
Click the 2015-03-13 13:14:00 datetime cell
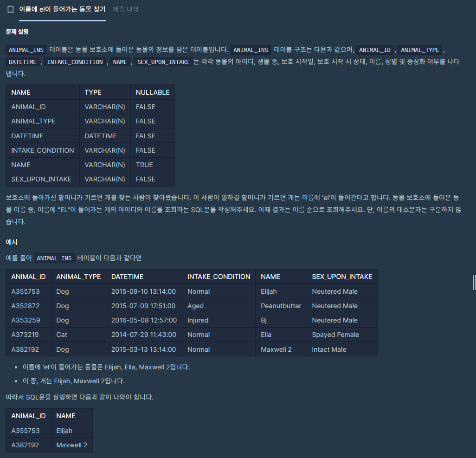(144, 349)
